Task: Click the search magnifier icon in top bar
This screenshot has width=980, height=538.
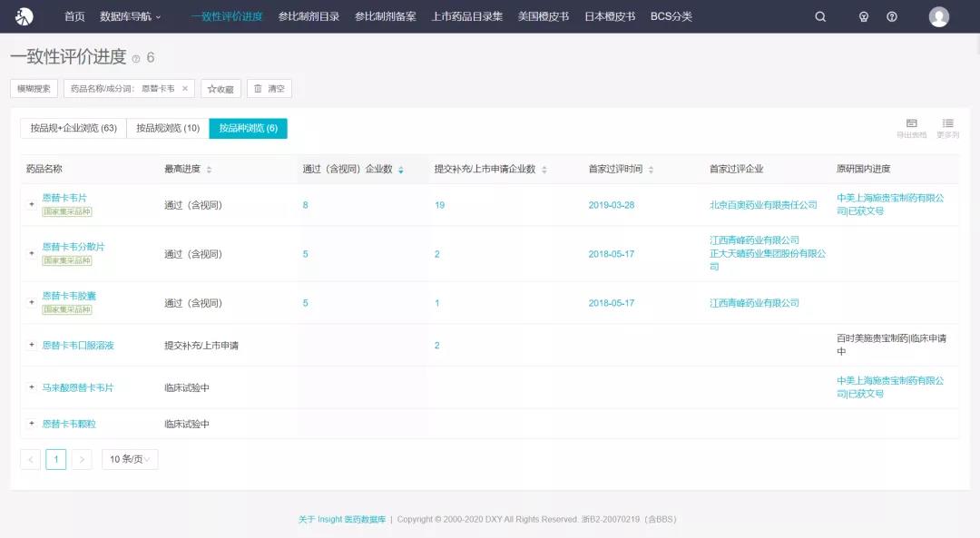Action: click(820, 16)
